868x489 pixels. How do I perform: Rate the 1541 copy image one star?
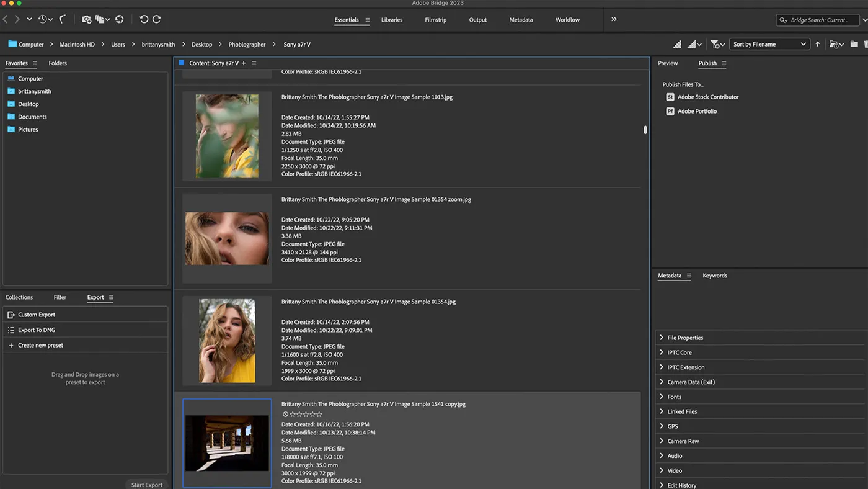(293, 414)
